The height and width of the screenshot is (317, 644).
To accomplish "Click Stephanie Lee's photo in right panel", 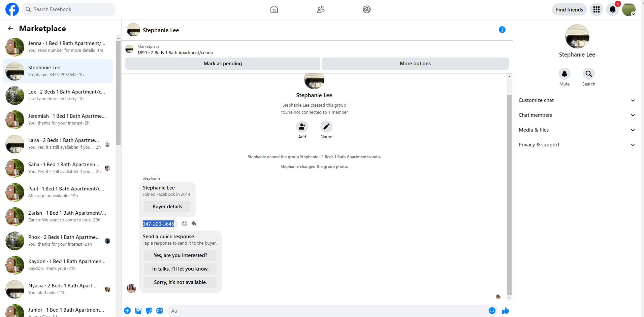I will tap(577, 36).
